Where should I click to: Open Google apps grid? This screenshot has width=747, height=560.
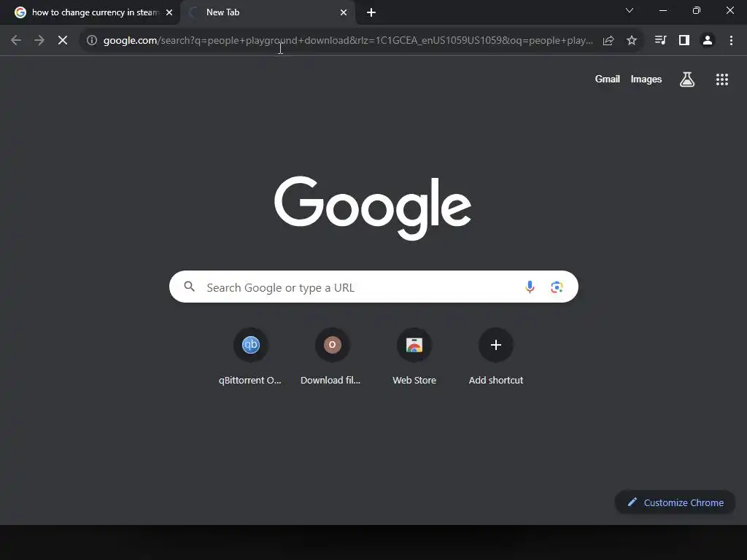[722, 79]
